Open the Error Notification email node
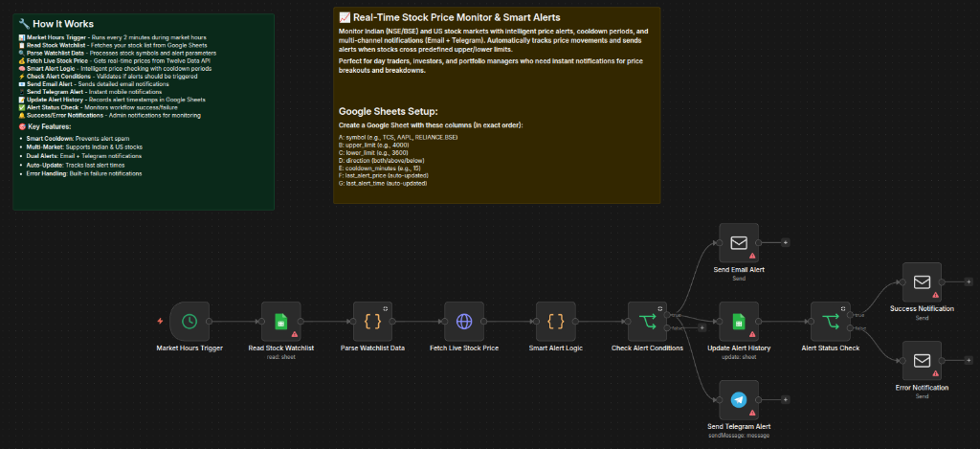 922,361
